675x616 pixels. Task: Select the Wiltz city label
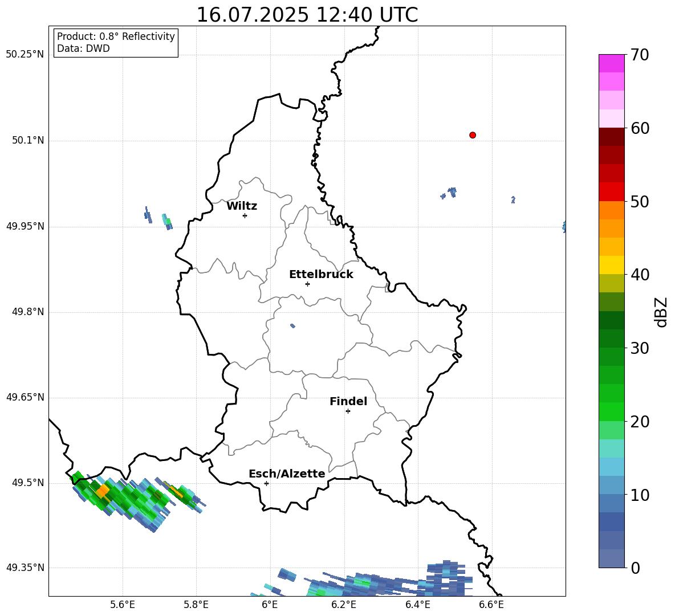click(x=242, y=206)
